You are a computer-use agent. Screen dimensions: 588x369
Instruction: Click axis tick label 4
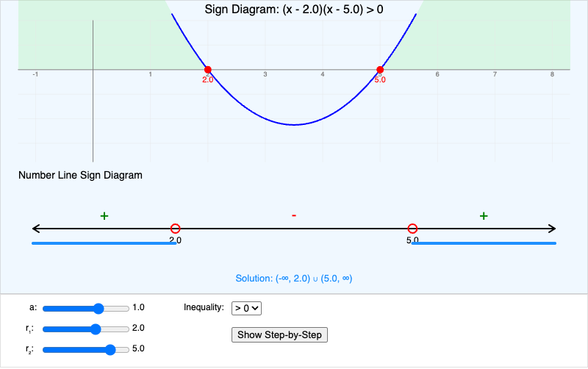[323, 74]
